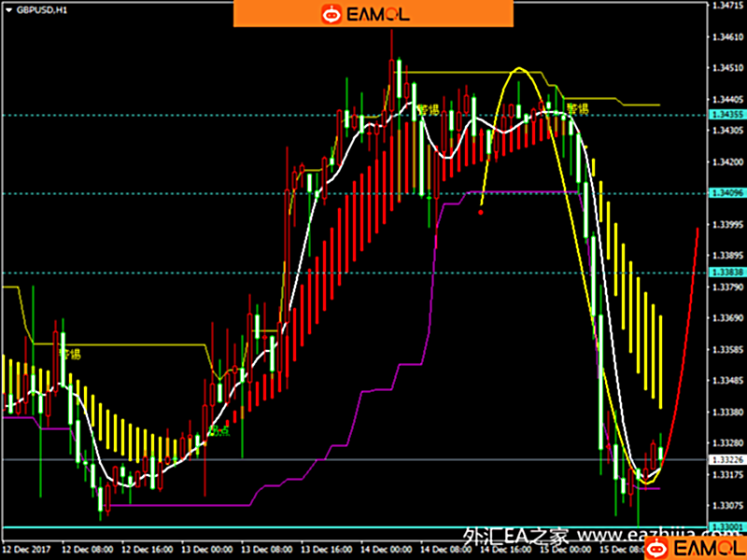Click the green 拐点 turning point label
747x560 pixels.
point(218,430)
